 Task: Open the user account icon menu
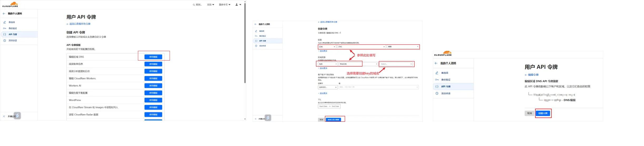[x=238, y=4]
